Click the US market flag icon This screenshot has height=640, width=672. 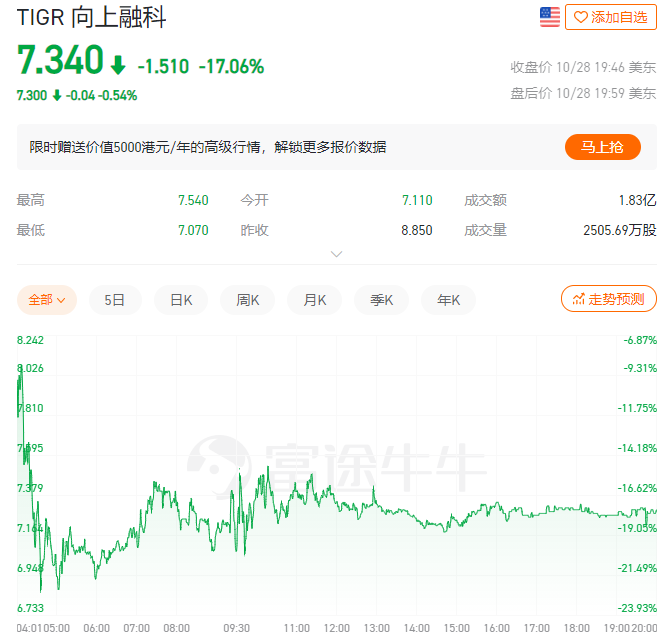(550, 16)
